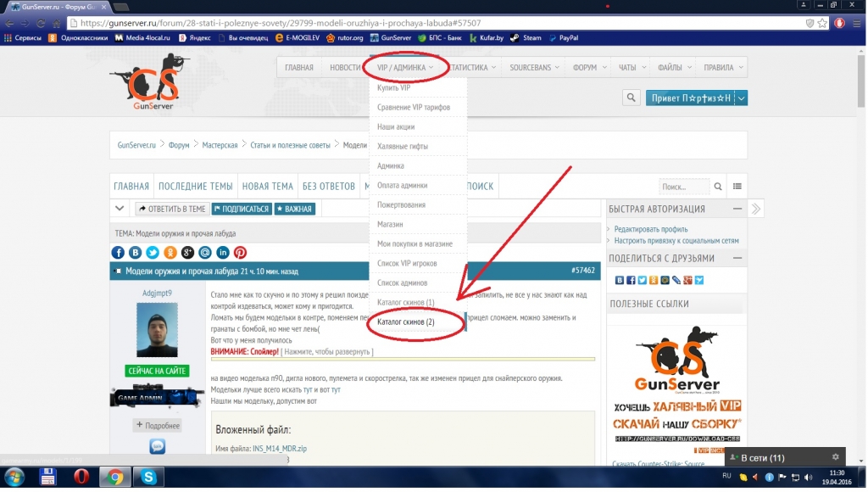Choose 'Купить VIP' in the dropdown menu
868x492 pixels.
click(393, 88)
